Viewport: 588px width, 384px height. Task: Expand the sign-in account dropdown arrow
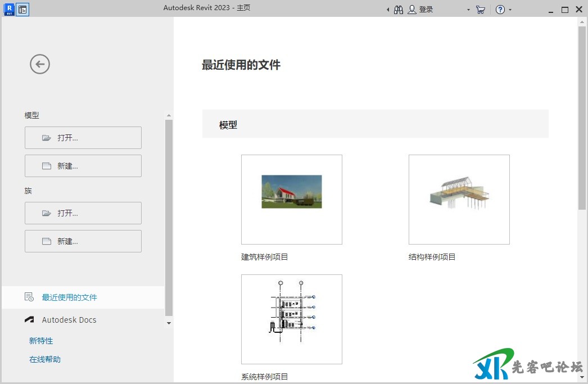468,10
